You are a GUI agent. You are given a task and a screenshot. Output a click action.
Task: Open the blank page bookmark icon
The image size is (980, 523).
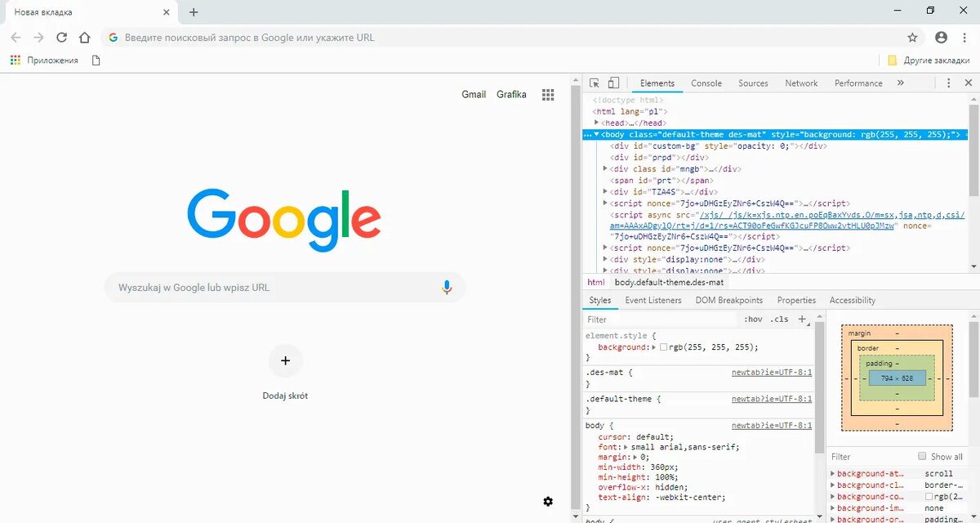96,60
